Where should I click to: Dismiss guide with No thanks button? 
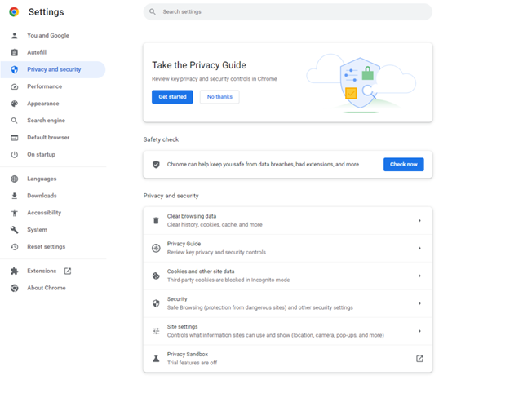pyautogui.click(x=219, y=97)
